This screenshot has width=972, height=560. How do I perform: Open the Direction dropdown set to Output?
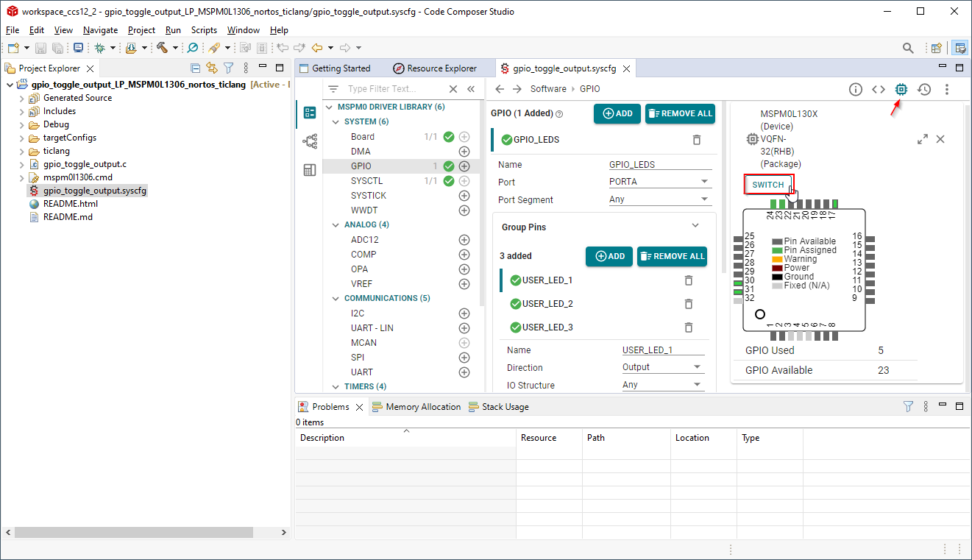[x=662, y=367]
